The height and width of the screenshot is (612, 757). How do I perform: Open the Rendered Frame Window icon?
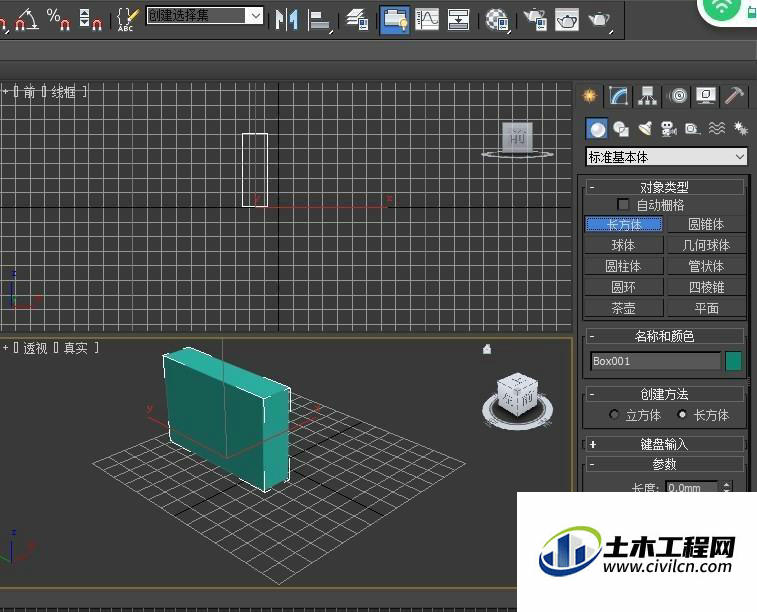click(567, 20)
